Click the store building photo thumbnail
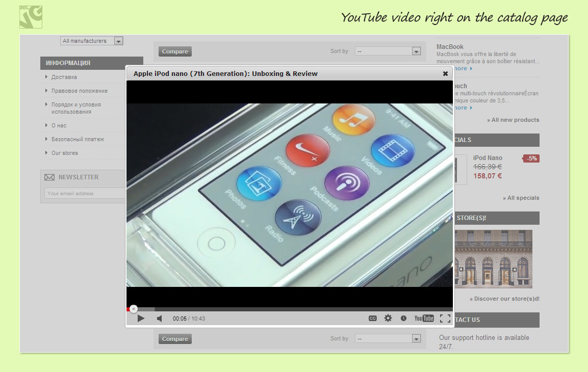Viewport: 588px width, 372px height. point(493,259)
